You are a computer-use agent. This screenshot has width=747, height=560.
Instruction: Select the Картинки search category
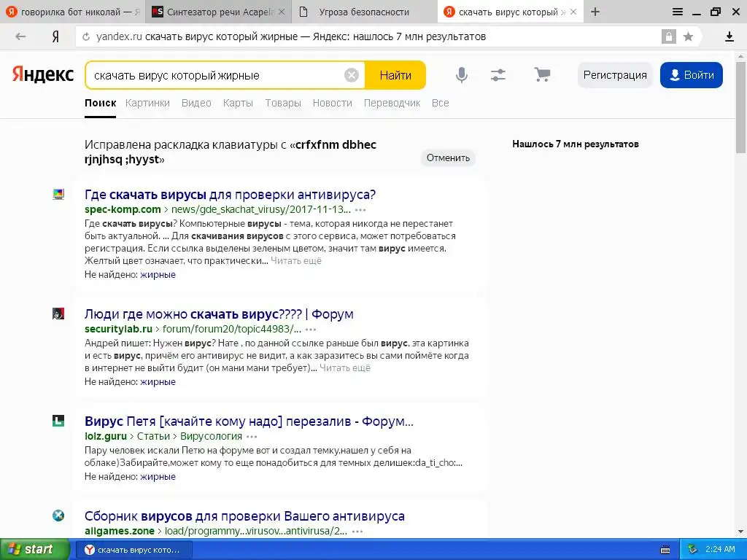tap(147, 103)
